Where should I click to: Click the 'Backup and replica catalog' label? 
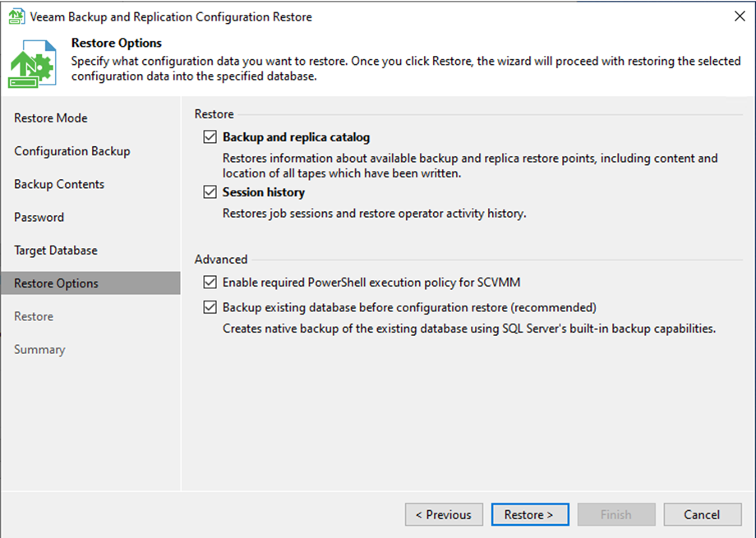pos(296,137)
